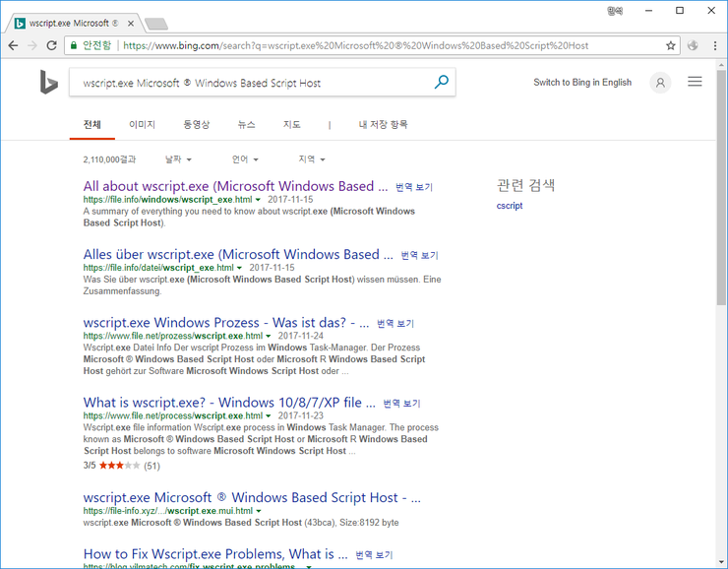This screenshot has height=569, width=728.
Task: Click 번역 보기 beside 'Alles über wscript.exe'
Action: (420, 256)
